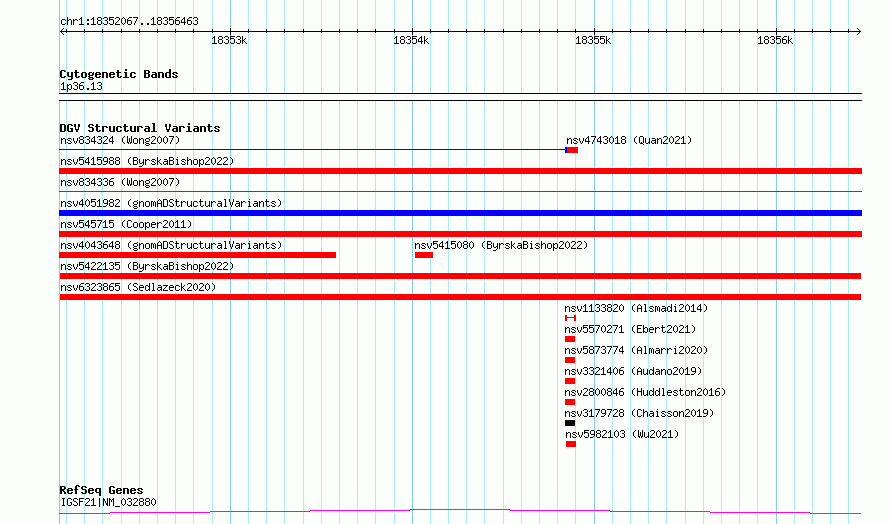The width and height of the screenshot is (890, 524).
Task: Open nsv5415080 (ByrskaBishop2022) label
Action: (x=501, y=245)
